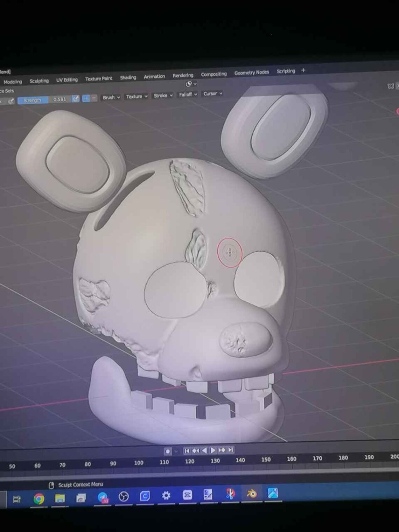Open OBS Studio from the taskbar

point(124,497)
